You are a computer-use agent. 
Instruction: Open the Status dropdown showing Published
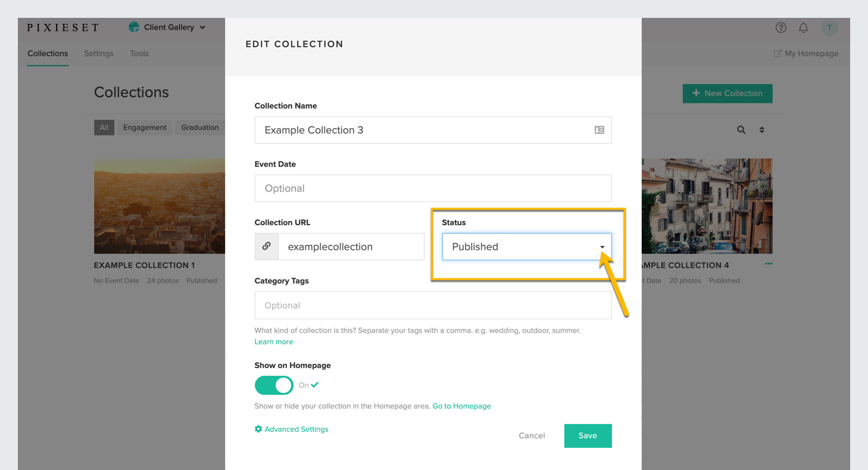pyautogui.click(x=527, y=247)
